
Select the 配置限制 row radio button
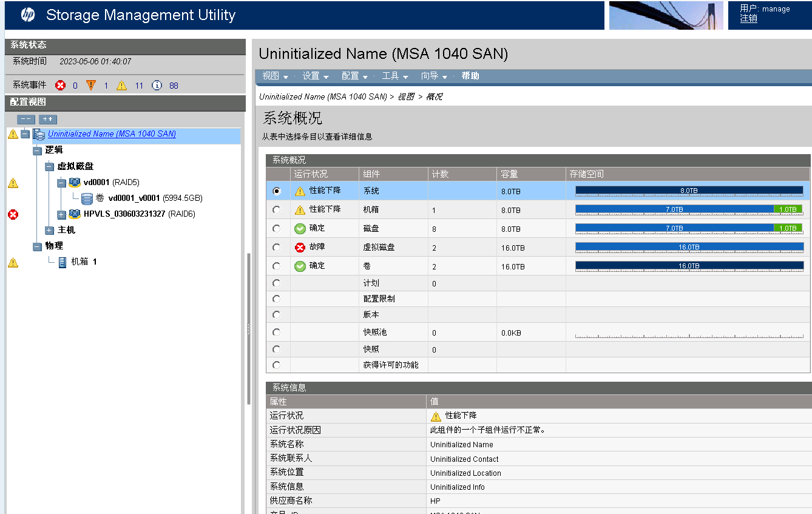coord(277,299)
